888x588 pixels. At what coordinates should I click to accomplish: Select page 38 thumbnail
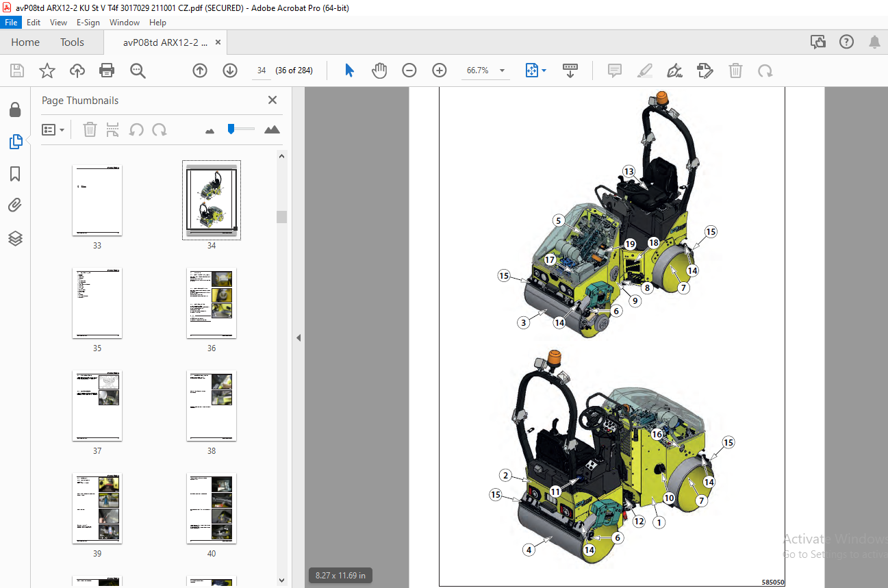(x=212, y=405)
